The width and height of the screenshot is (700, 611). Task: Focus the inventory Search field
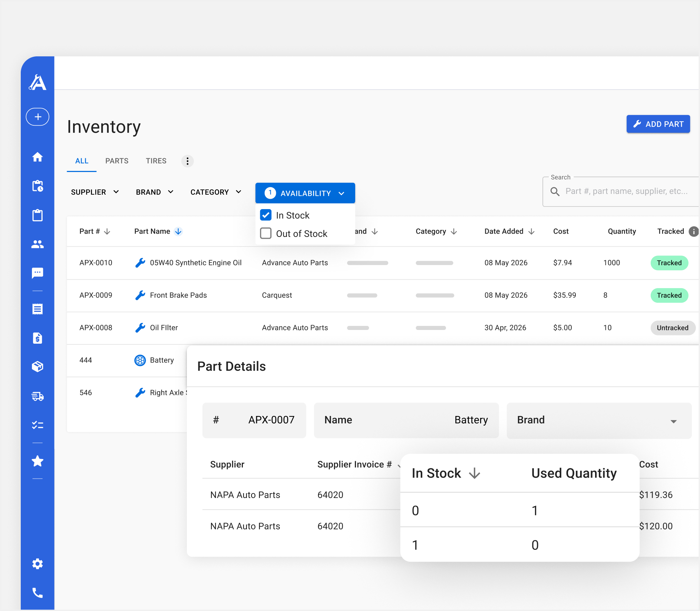pos(621,191)
